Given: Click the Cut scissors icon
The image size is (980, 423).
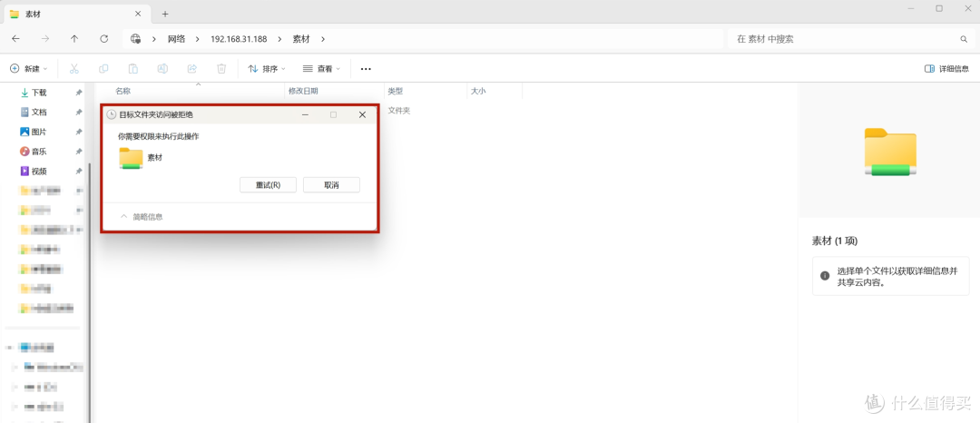Looking at the screenshot, I should (73, 69).
